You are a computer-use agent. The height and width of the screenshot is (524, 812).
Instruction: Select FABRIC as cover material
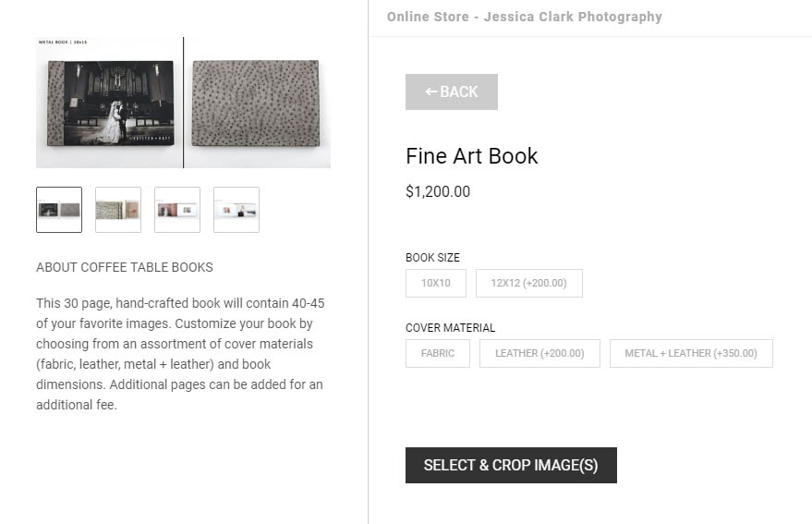(x=438, y=353)
